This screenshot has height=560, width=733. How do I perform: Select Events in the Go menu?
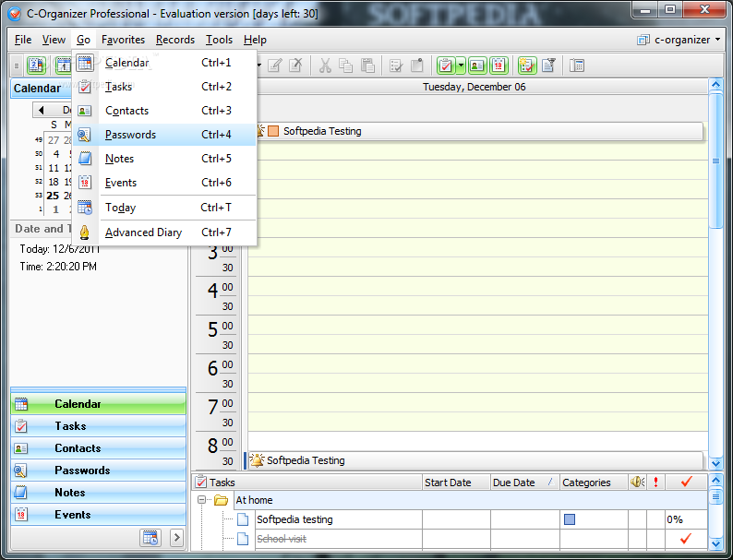tap(164, 183)
